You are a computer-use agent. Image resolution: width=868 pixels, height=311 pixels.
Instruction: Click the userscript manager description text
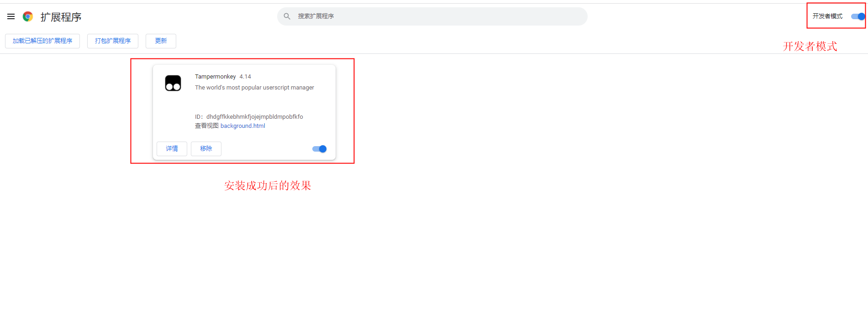tap(254, 88)
